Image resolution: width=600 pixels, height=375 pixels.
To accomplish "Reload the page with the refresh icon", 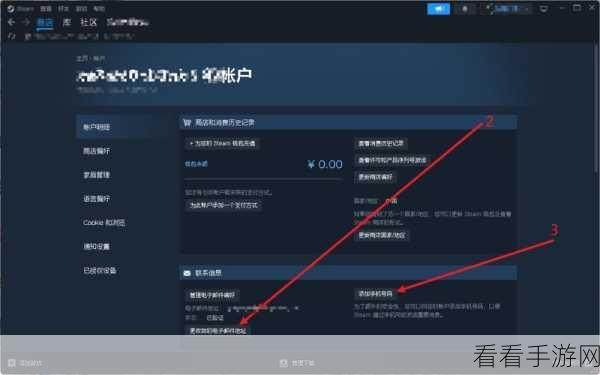I will pyautogui.click(x=11, y=36).
